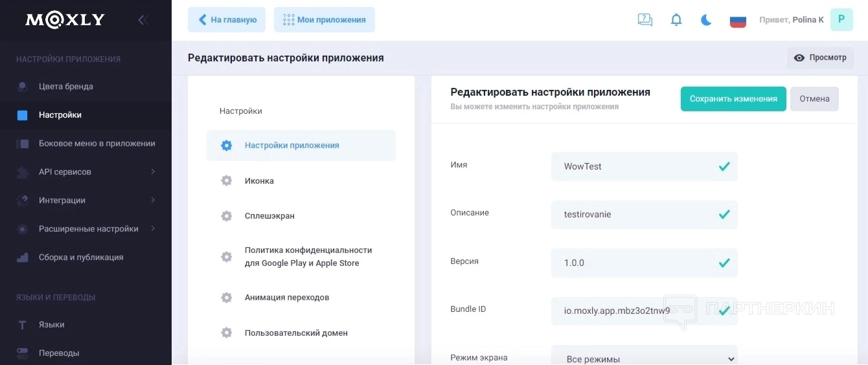Click the Имя field containing WowTest
Viewport: 868px width, 365px height.
click(645, 166)
